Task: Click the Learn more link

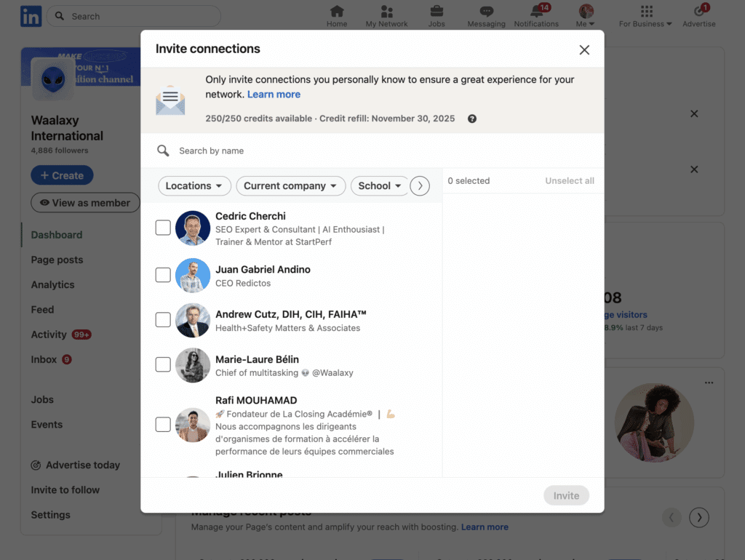Action: tap(274, 94)
